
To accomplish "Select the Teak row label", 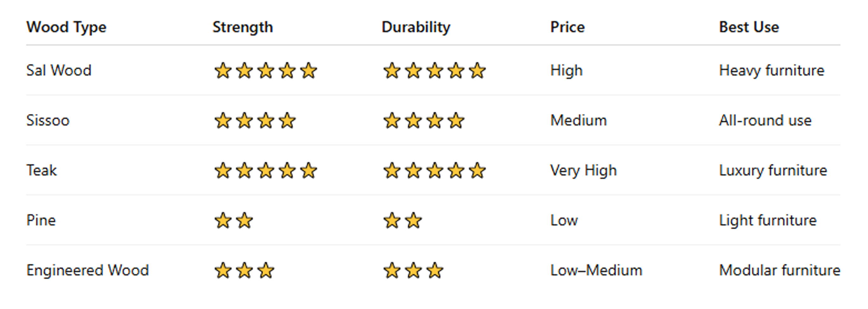I will point(41,171).
